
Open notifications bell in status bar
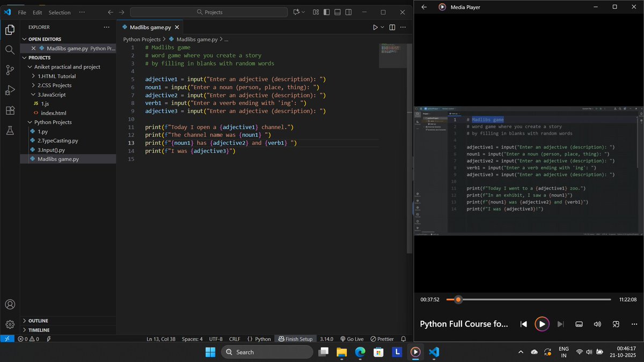coord(405,339)
